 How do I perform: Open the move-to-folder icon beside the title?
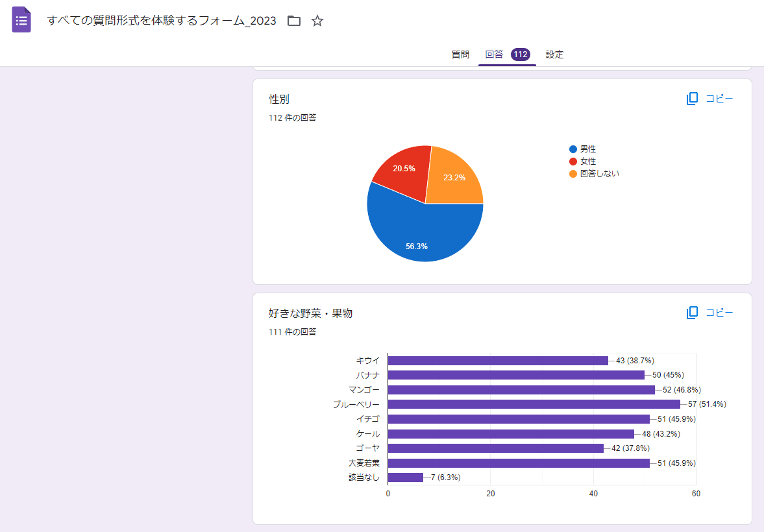pyautogui.click(x=294, y=21)
